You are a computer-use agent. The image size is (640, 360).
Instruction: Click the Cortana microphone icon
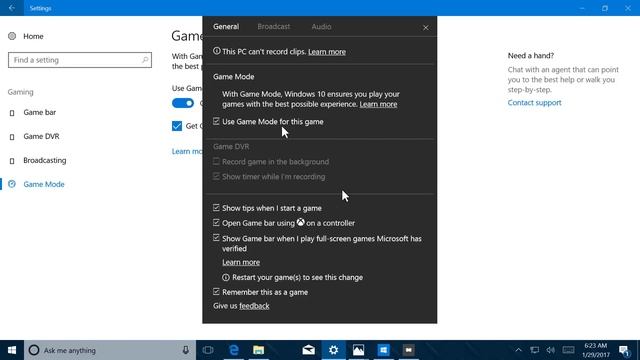tap(185, 350)
